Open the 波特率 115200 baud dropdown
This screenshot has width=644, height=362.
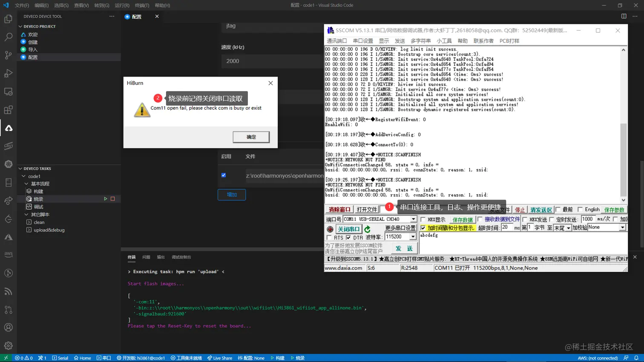tap(413, 237)
